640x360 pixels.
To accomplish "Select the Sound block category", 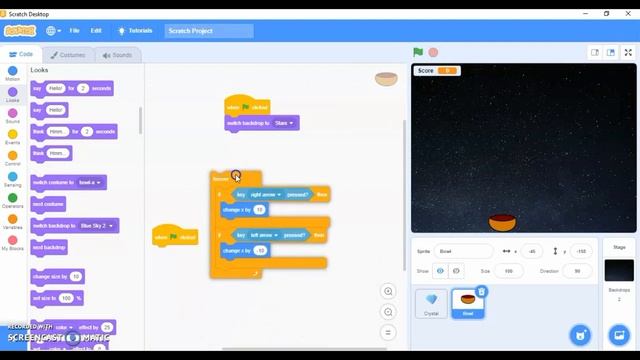I will pos(13,116).
